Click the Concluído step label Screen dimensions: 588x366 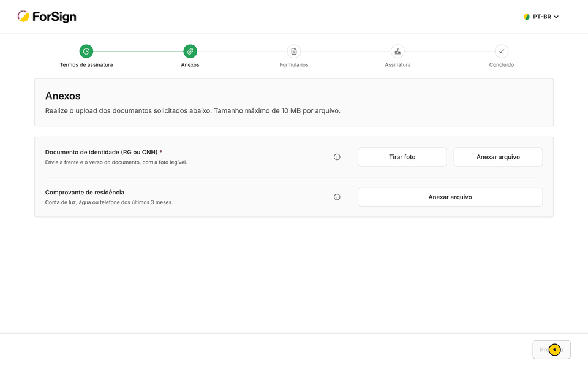pyautogui.click(x=502, y=65)
